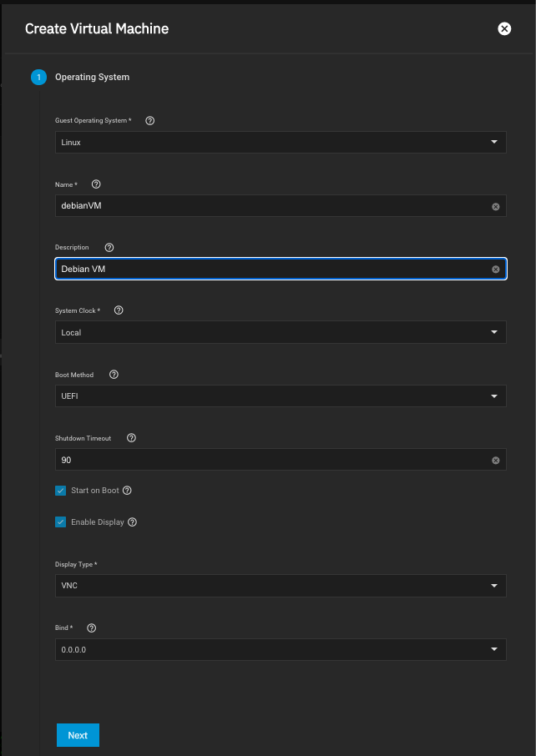Open Guest Operating System dropdown
Image resolution: width=536 pixels, height=756 pixels.
click(x=280, y=142)
